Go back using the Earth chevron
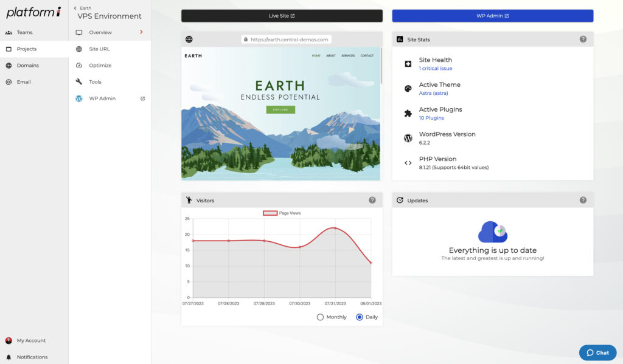The width and height of the screenshot is (623, 364). pyautogui.click(x=75, y=8)
